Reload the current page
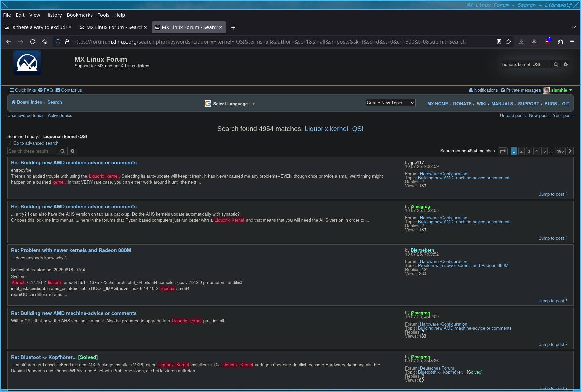This screenshot has height=392, width=581. 33,42
